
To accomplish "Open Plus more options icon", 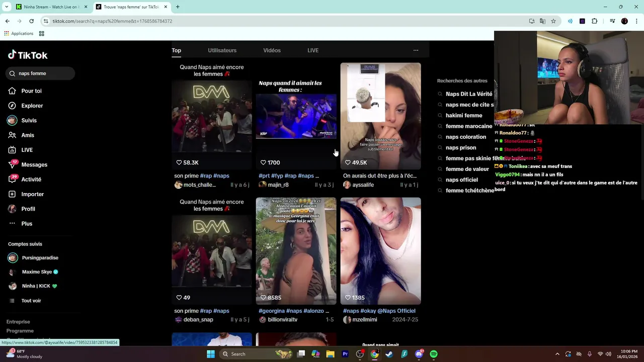I will [x=12, y=224].
